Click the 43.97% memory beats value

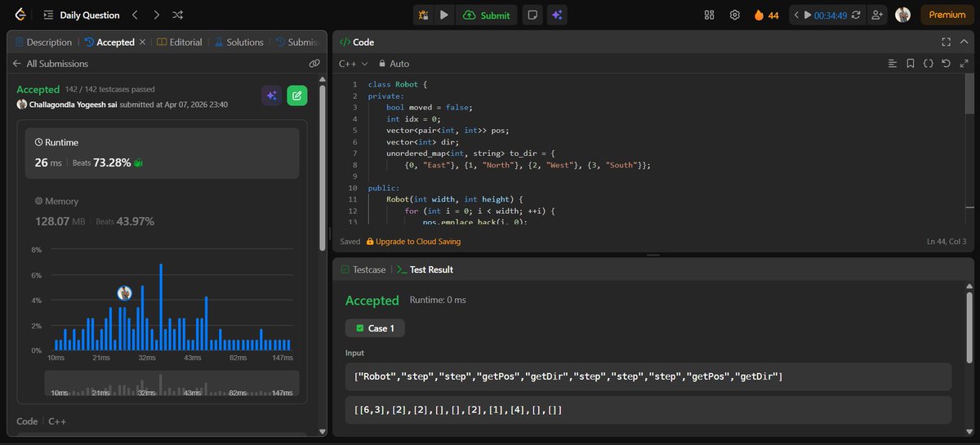[136, 221]
